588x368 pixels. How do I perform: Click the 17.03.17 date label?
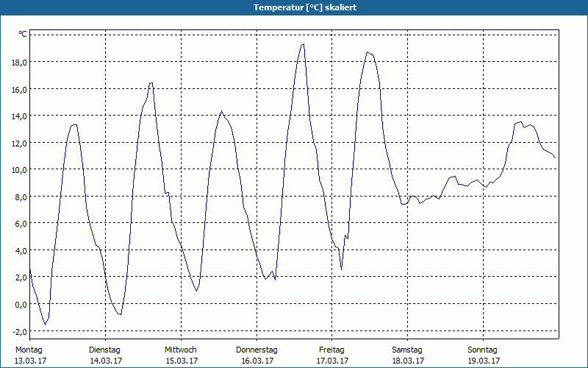click(x=333, y=361)
